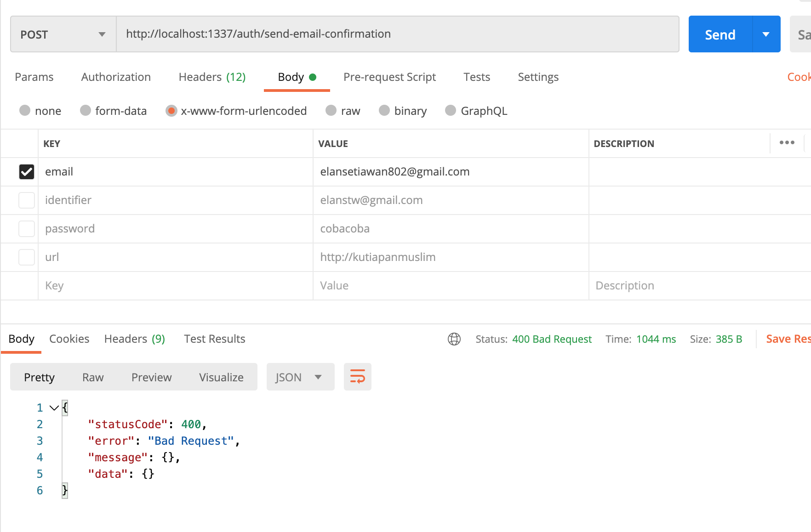Enable the url parameter checkbox
Image resolution: width=811 pixels, height=532 pixels.
coord(27,257)
